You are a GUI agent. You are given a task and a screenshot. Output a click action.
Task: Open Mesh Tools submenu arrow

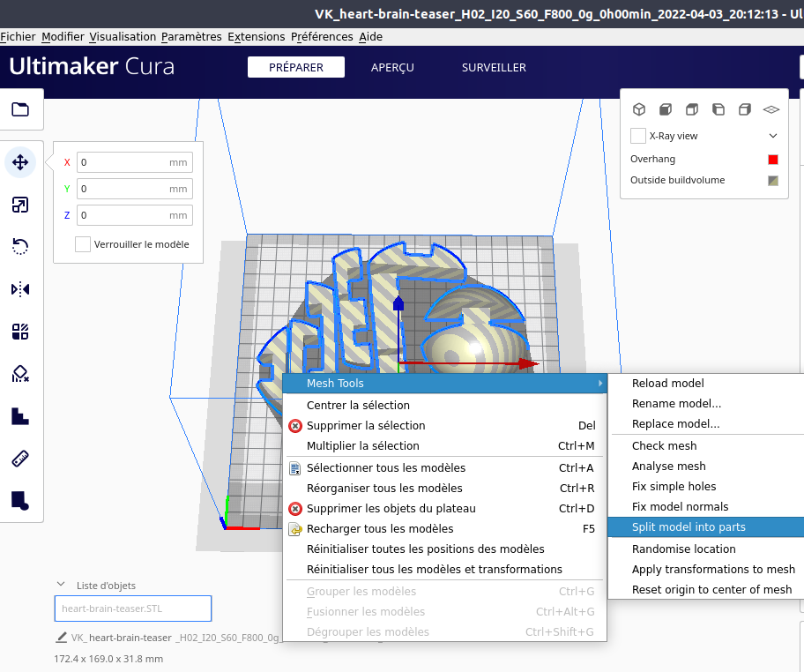coord(600,384)
